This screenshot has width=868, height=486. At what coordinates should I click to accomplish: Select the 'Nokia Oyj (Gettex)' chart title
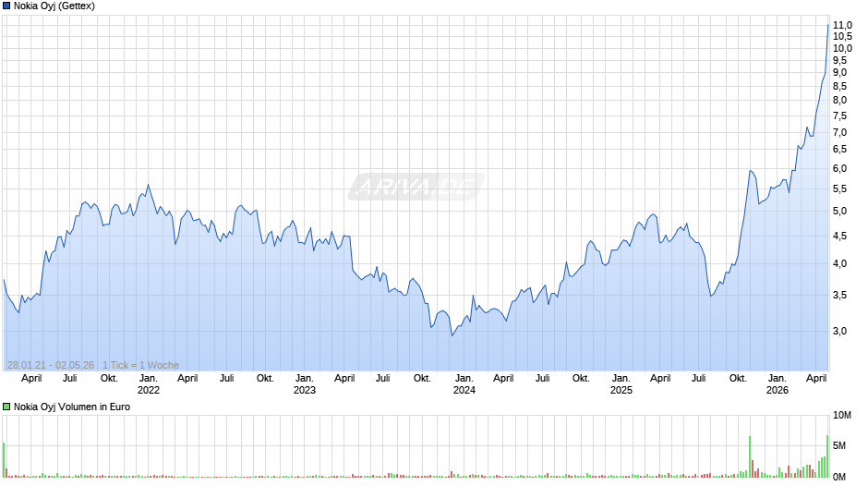pos(54,6)
